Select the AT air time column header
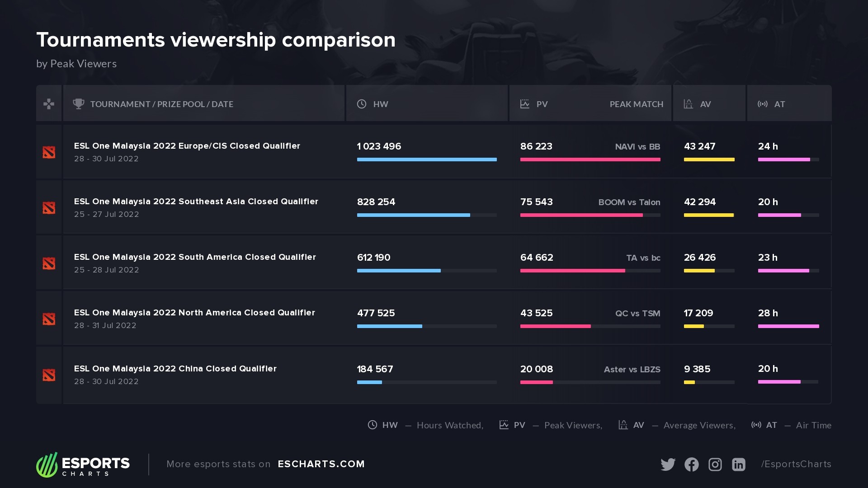Viewport: 868px width, 488px height. coord(779,104)
